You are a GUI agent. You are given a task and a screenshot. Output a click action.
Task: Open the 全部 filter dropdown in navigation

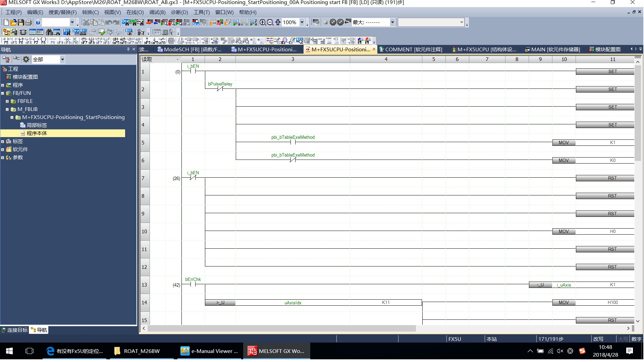[x=62, y=59]
